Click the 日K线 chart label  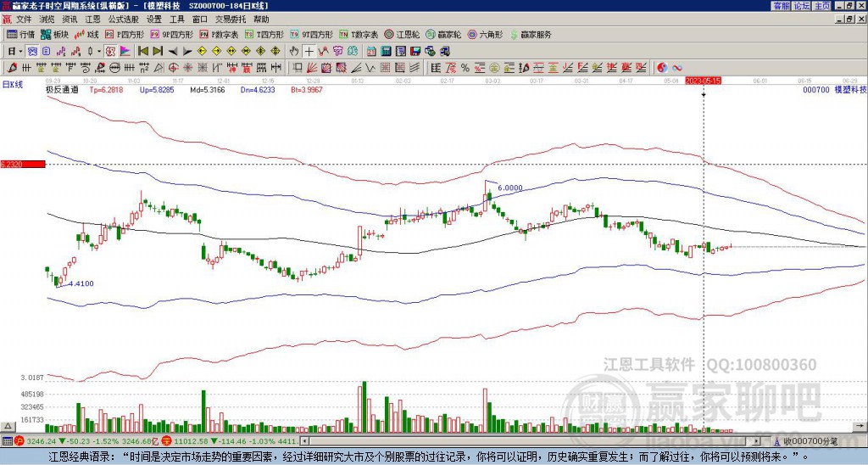tap(13, 85)
